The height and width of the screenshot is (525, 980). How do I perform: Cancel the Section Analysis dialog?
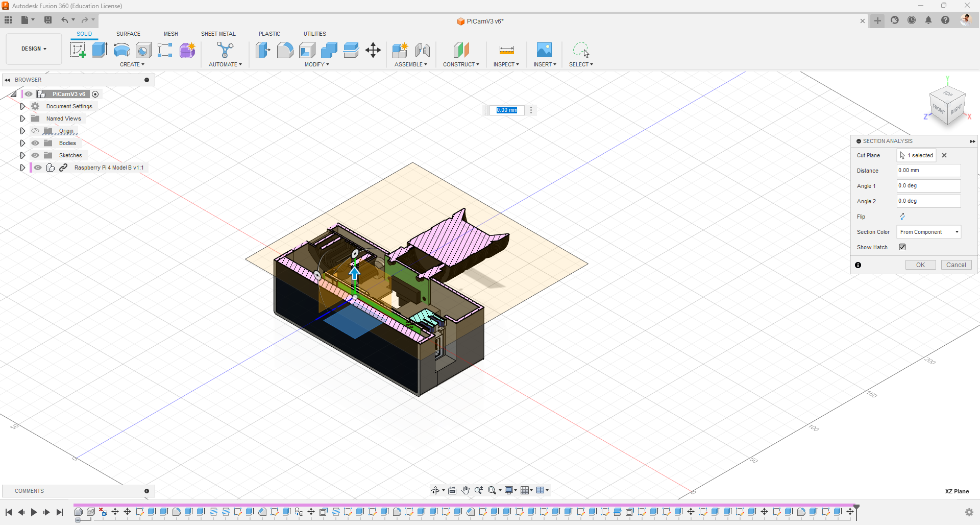957,265
